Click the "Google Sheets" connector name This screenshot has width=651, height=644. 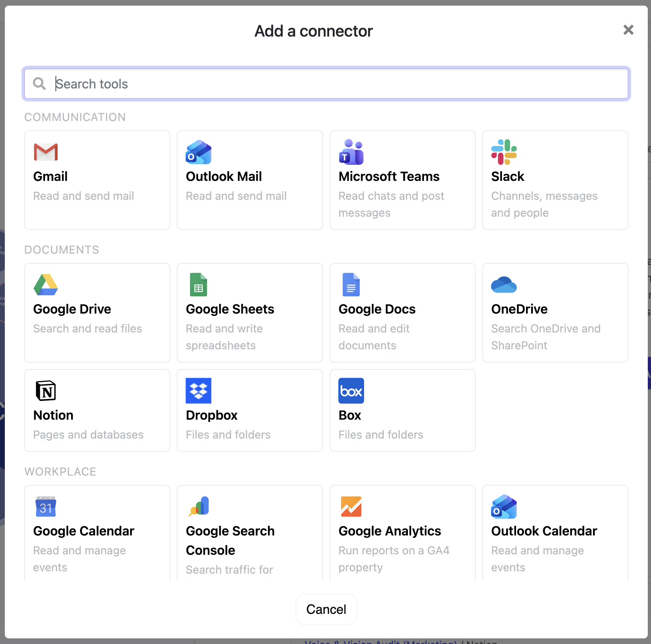[230, 309]
